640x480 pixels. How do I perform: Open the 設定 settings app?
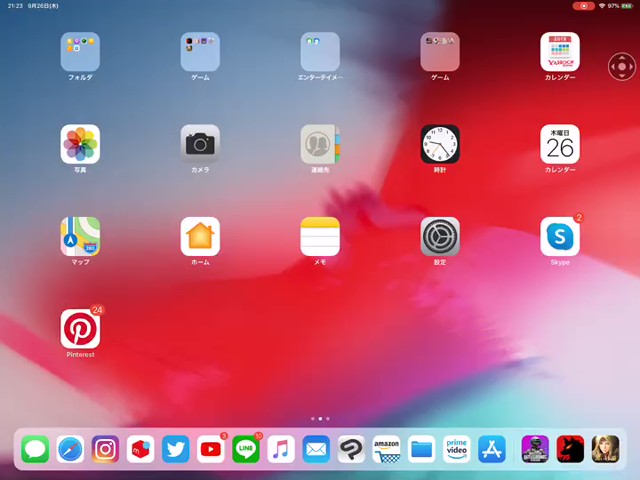[440, 236]
